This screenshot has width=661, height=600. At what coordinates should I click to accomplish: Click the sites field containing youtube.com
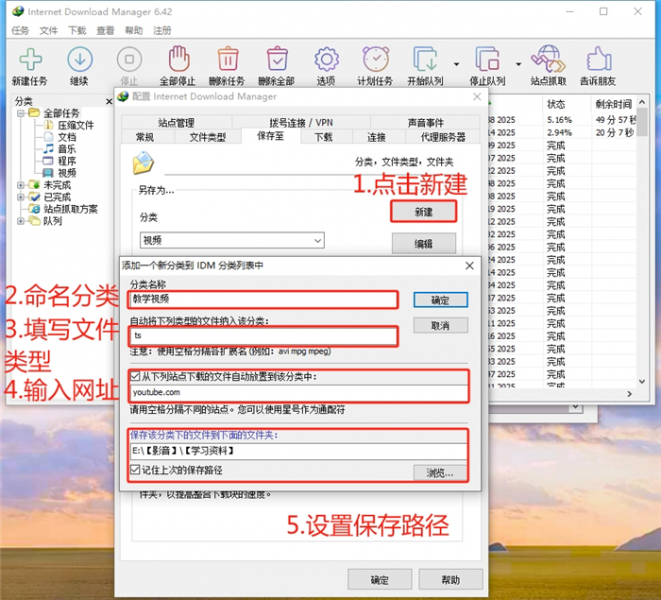click(x=299, y=393)
